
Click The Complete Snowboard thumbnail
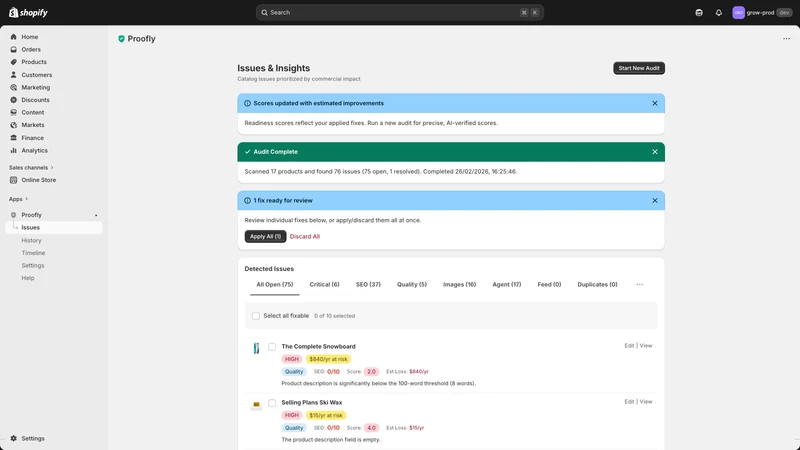[256, 348]
